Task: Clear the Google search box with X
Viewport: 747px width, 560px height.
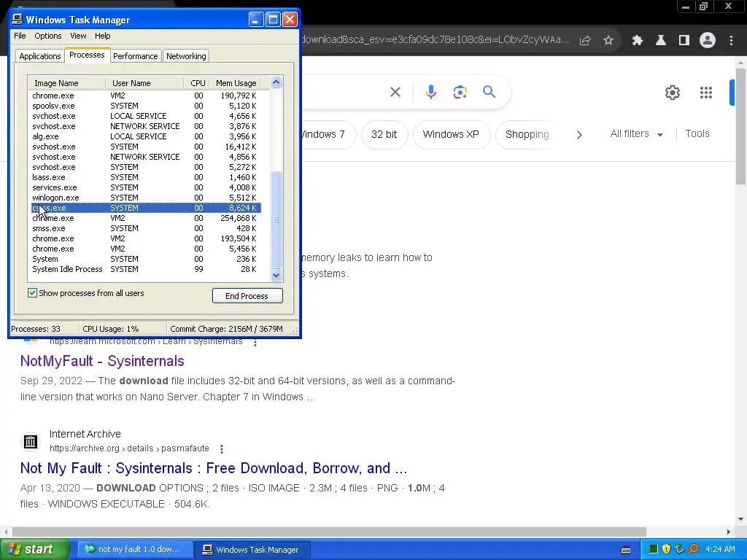Action: point(395,92)
